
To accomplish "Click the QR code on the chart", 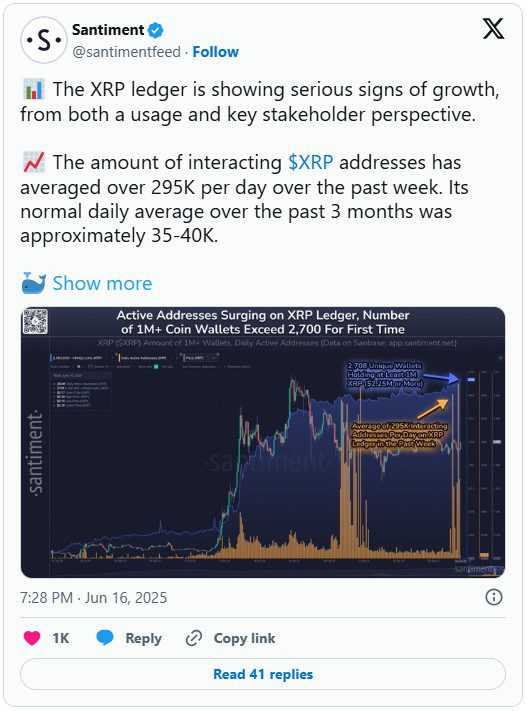I will point(35,321).
